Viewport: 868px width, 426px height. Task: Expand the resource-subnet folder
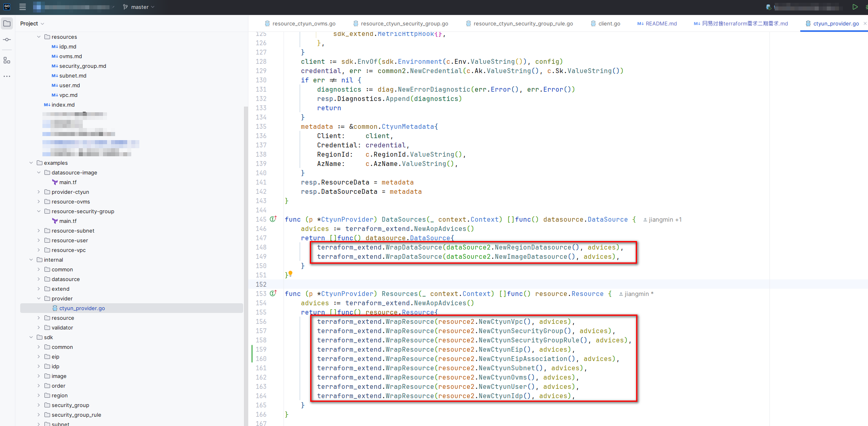(x=39, y=231)
